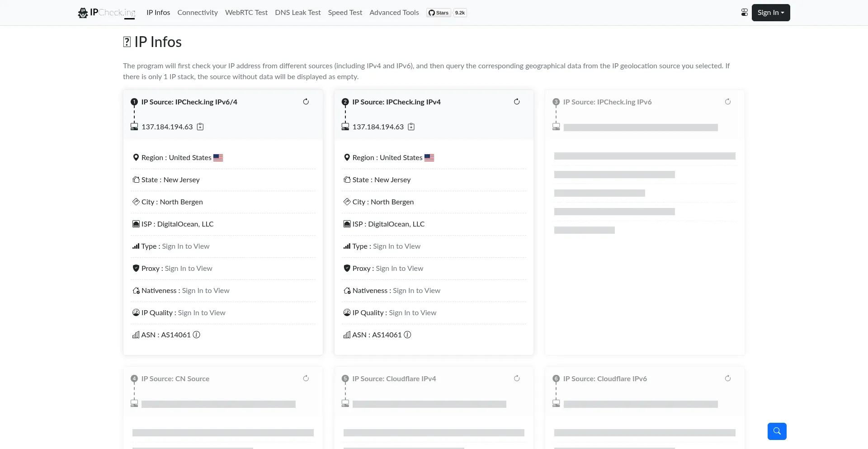Open ASN info icon in second card

[x=407, y=335]
